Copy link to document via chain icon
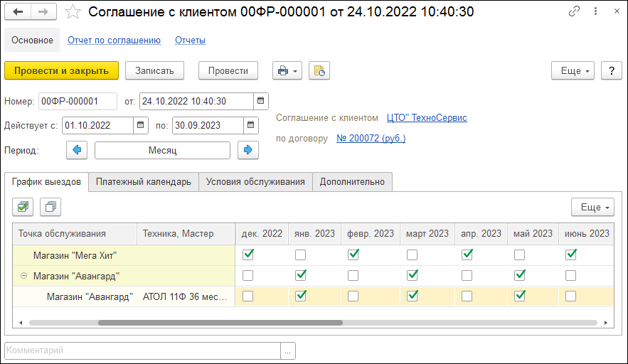628x364 pixels. 574,12
